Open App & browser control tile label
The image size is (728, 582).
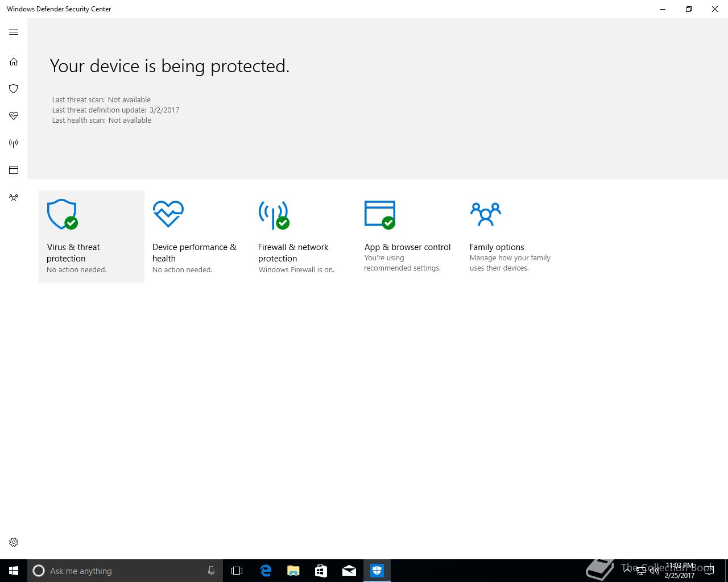[x=407, y=247]
